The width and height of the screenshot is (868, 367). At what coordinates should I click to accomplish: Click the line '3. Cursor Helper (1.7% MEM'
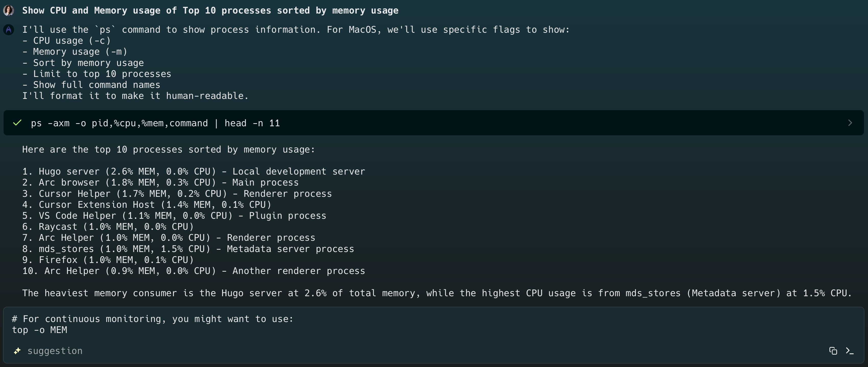tap(177, 194)
